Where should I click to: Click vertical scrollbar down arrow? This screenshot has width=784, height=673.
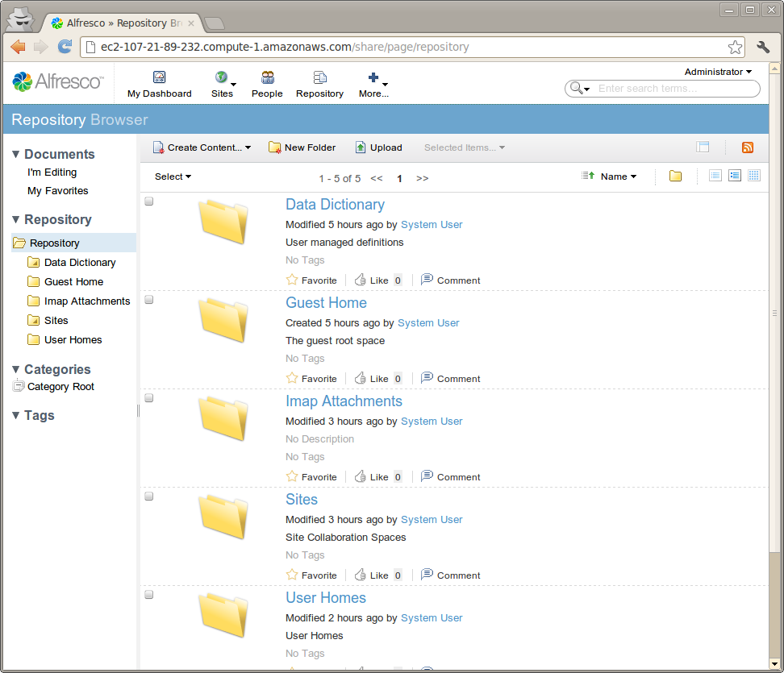point(774,664)
